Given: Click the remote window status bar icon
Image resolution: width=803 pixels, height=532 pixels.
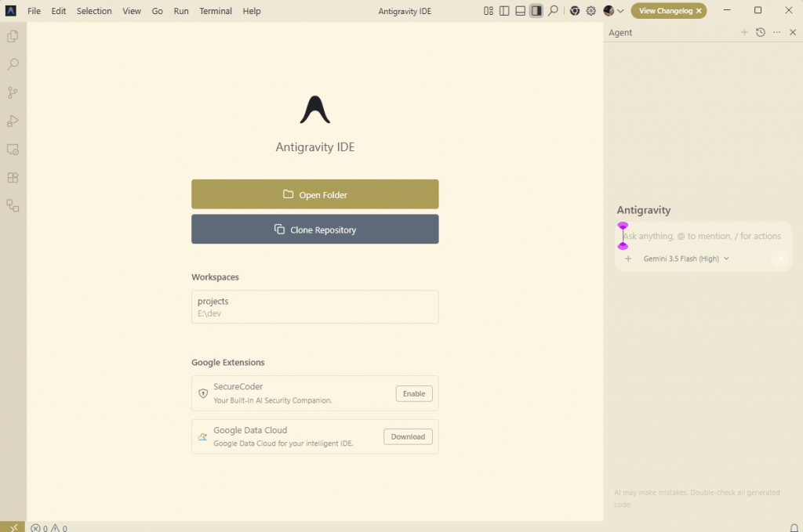Looking at the screenshot, I should (x=13, y=527).
